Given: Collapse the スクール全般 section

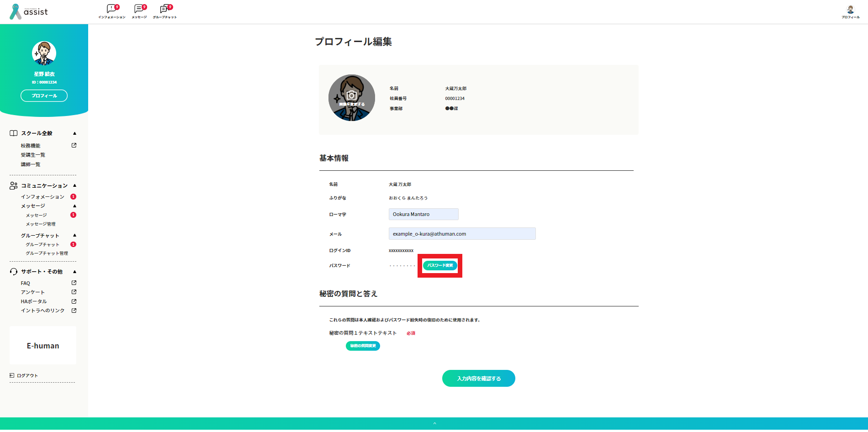Looking at the screenshot, I should 74,133.
